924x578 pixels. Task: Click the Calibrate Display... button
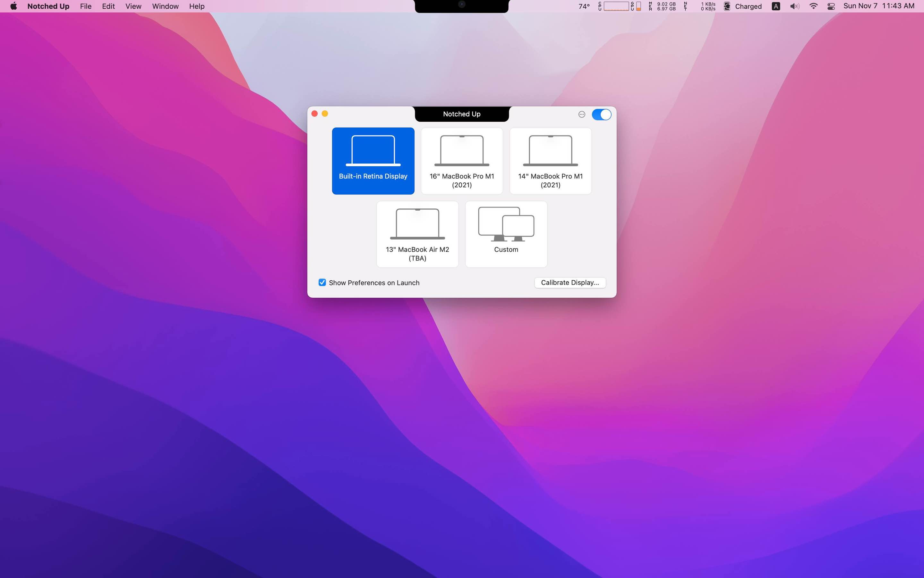pyautogui.click(x=570, y=283)
